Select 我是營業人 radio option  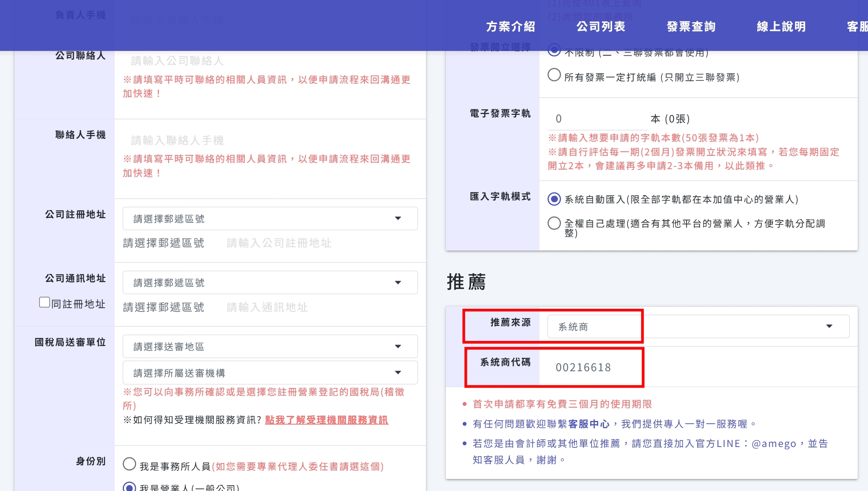click(129, 487)
